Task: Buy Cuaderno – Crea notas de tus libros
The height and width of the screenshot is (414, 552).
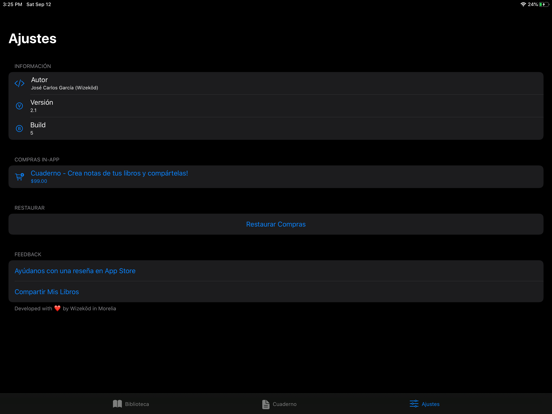Action: [276, 177]
